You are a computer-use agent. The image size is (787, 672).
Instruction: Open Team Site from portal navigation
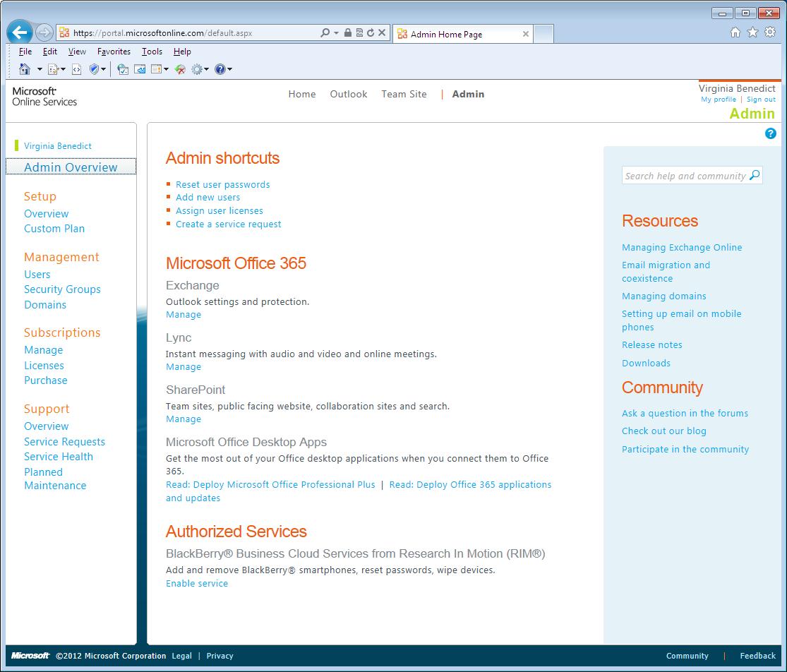(404, 94)
